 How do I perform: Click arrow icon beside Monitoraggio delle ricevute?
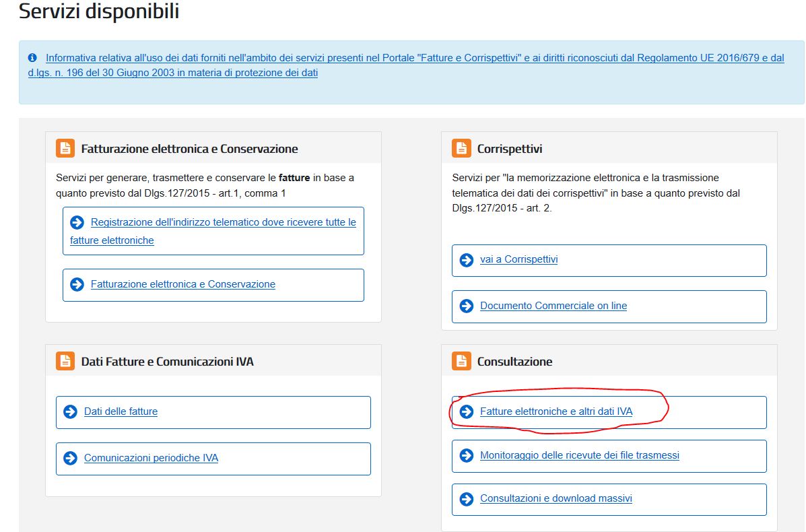point(467,455)
